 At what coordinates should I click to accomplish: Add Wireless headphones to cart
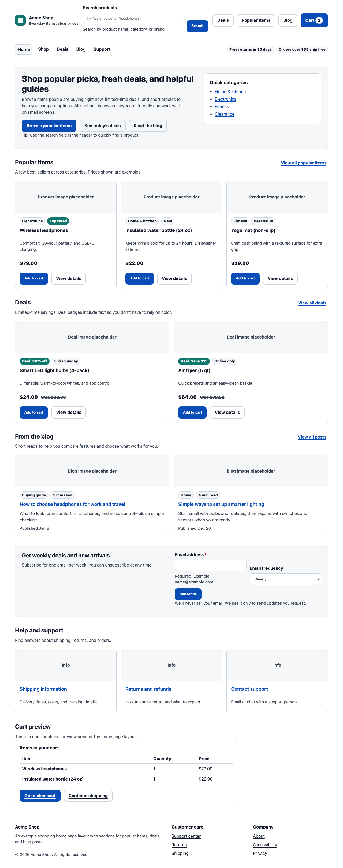[33, 278]
